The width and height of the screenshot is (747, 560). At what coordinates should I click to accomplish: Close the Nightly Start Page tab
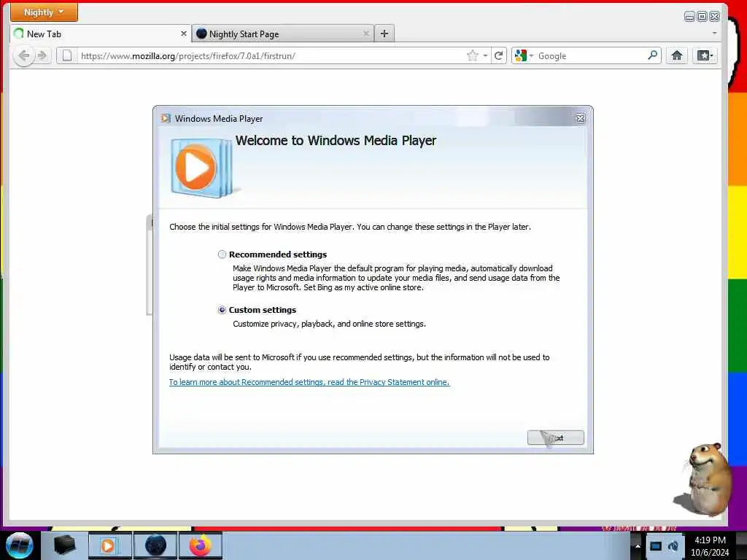[x=366, y=34]
